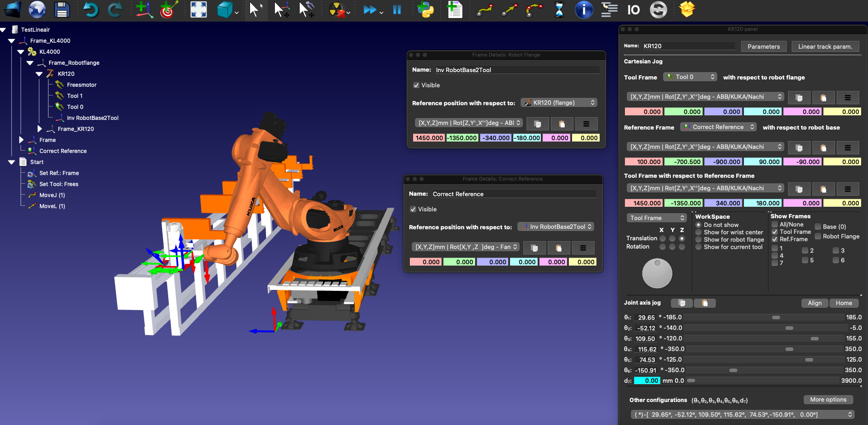This screenshot has width=868, height=425.
Task: Expand the Frame_KR120 tree node
Action: point(40,129)
